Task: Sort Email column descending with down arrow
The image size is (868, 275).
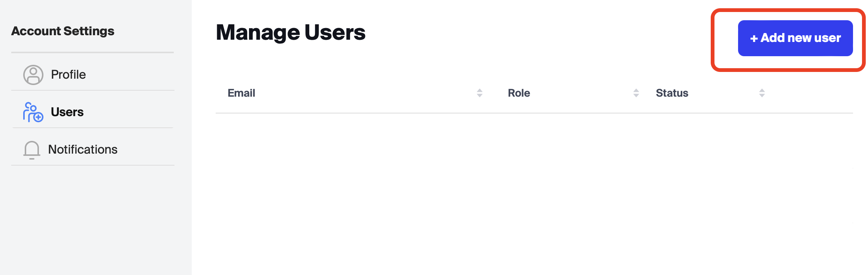Action: pyautogui.click(x=479, y=96)
